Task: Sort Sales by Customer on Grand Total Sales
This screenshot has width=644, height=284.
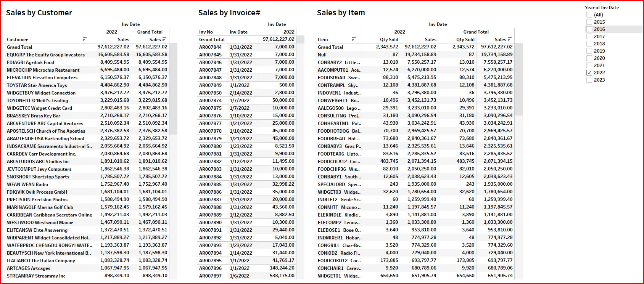Action: tap(164, 39)
